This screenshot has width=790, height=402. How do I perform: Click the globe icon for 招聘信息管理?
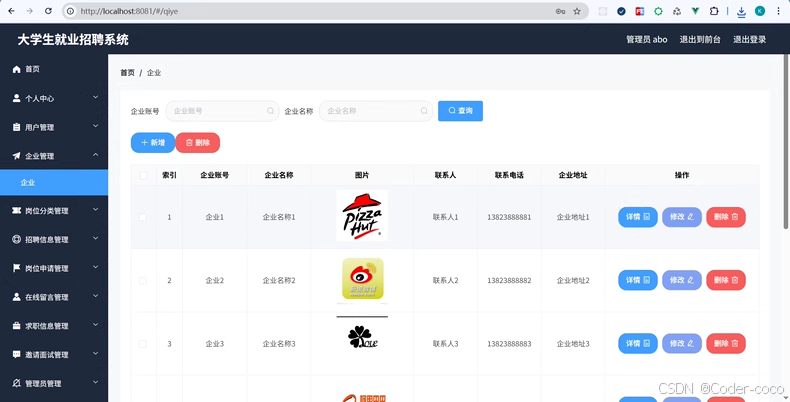(17, 239)
